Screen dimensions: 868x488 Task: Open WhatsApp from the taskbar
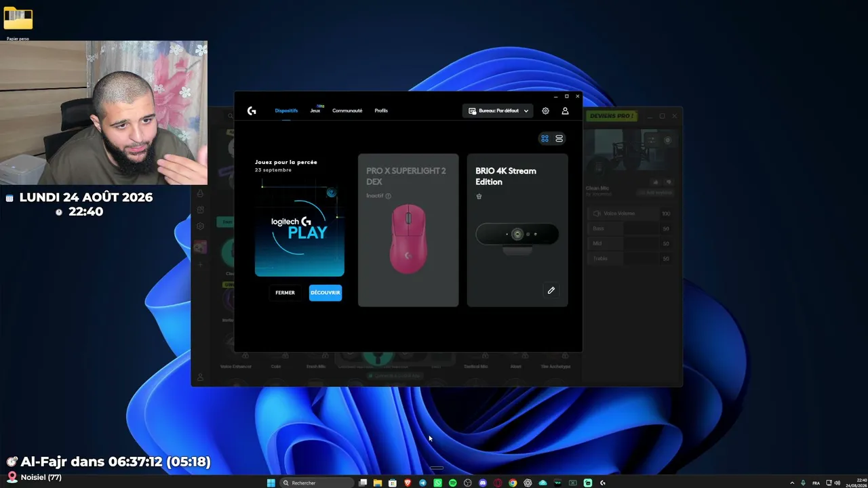coord(437,483)
